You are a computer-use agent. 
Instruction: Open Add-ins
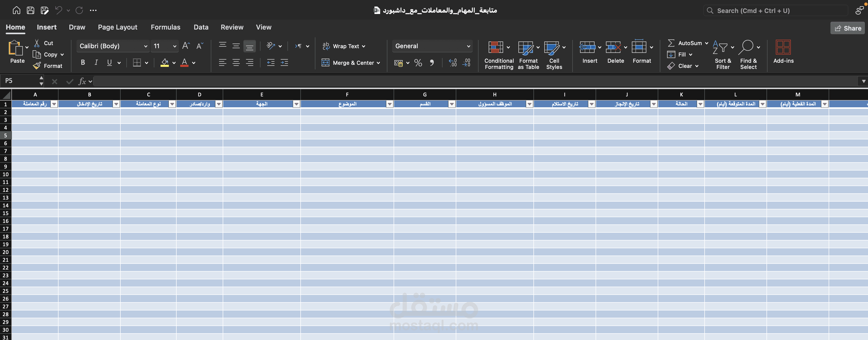point(783,52)
